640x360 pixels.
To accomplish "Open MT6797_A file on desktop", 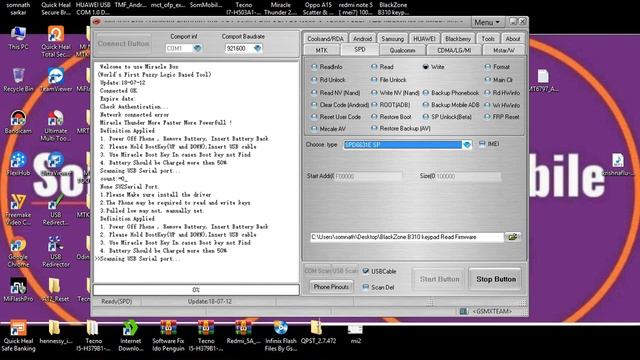I will pos(543,80).
